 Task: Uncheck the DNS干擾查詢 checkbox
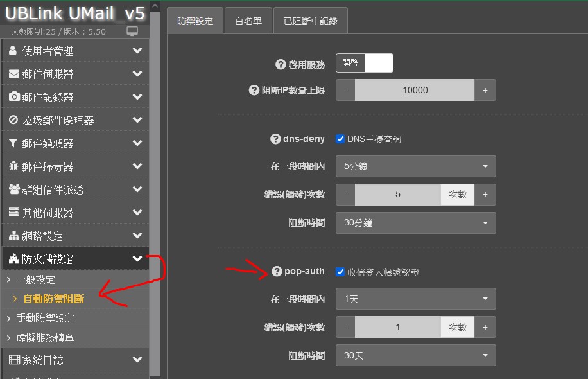[340, 139]
